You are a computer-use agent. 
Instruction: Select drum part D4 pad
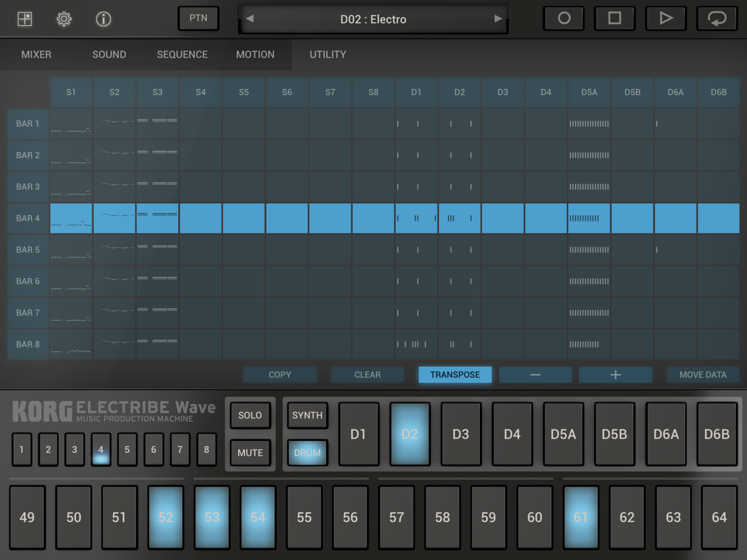pos(512,434)
